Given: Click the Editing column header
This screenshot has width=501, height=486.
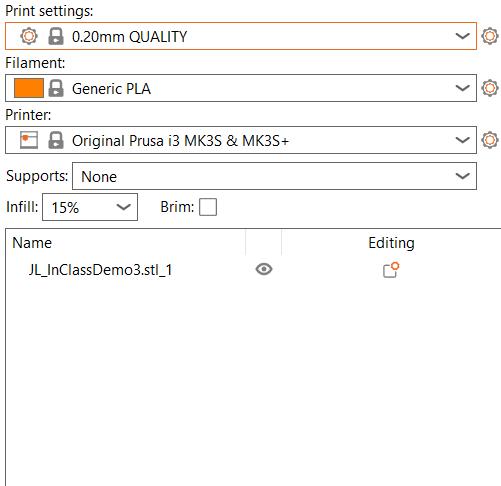Looking at the screenshot, I should click(x=391, y=243).
